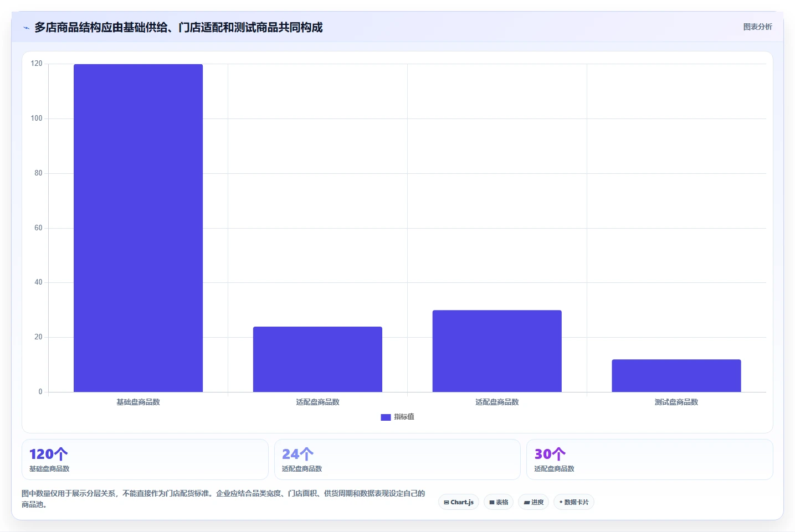Click the y-axis tick label 80
The width and height of the screenshot is (795, 532).
pyautogui.click(x=38, y=173)
